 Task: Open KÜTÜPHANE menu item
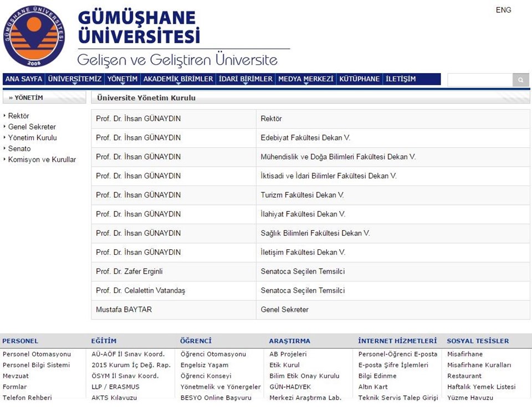pyautogui.click(x=359, y=79)
